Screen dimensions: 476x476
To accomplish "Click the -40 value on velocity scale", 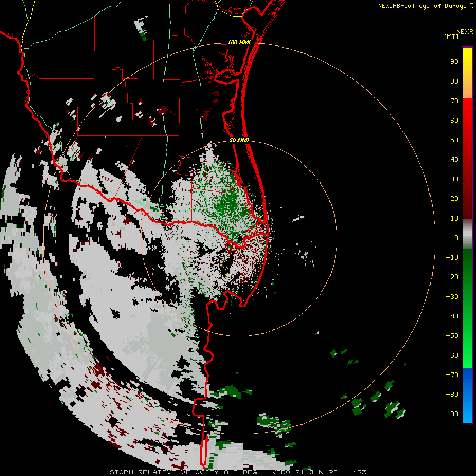I will pyautogui.click(x=452, y=316).
